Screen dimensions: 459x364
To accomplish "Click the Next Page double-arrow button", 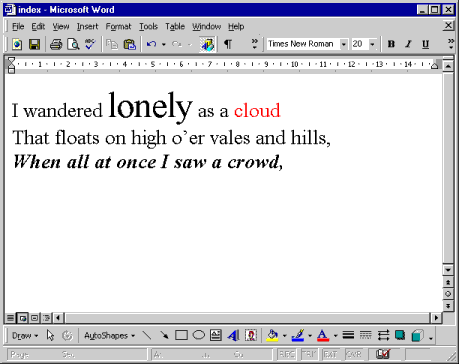I will [x=448, y=306].
